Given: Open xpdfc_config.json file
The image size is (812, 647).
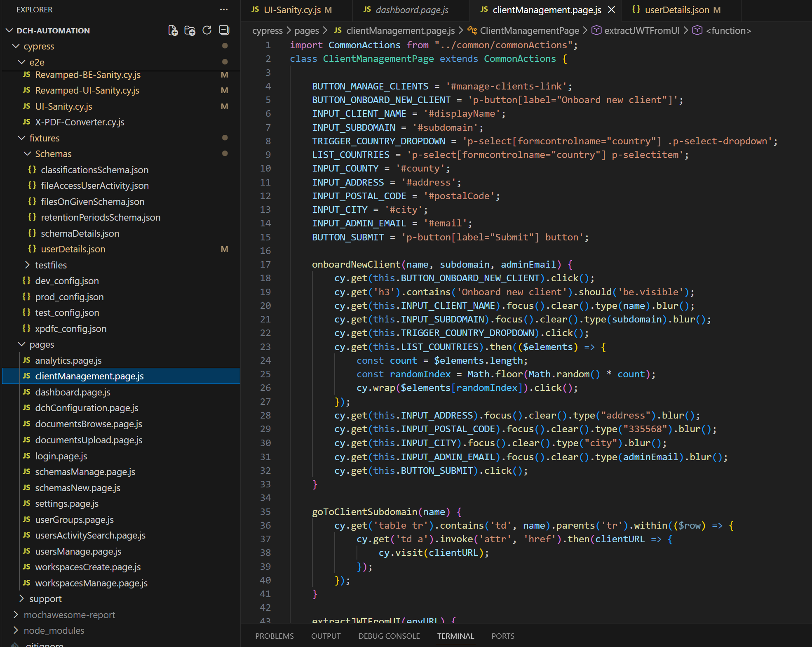Looking at the screenshot, I should tap(71, 329).
